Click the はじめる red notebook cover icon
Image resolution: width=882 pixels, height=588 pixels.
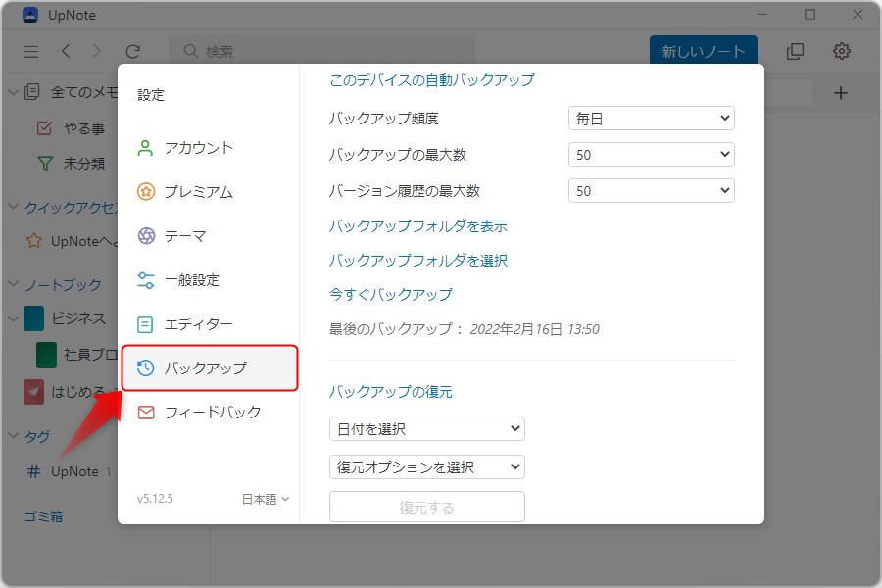coord(33,392)
